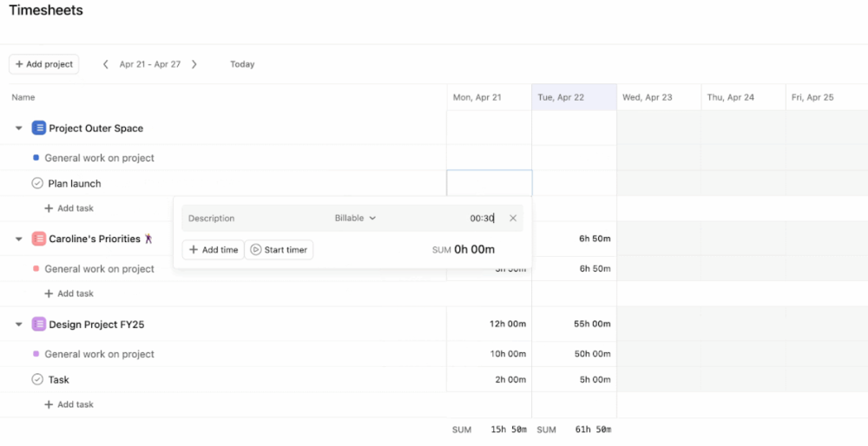Click the Project Outer Space blue project icon
The width and height of the screenshot is (868, 446).
pos(38,128)
